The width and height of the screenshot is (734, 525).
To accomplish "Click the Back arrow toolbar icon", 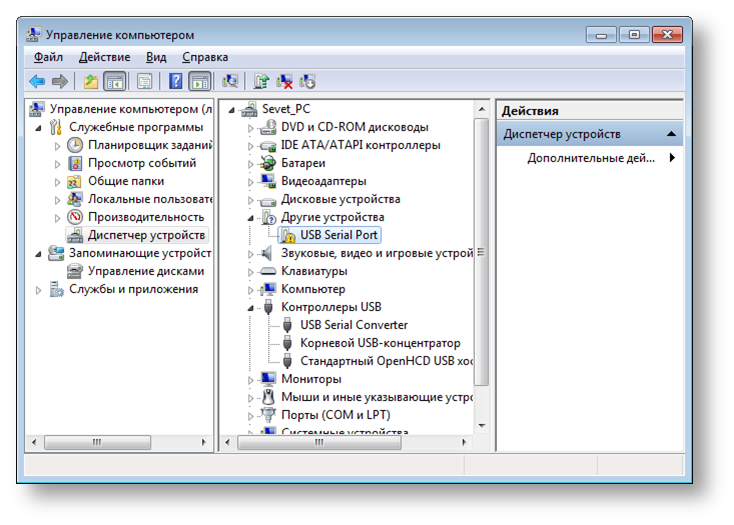I will [x=37, y=81].
